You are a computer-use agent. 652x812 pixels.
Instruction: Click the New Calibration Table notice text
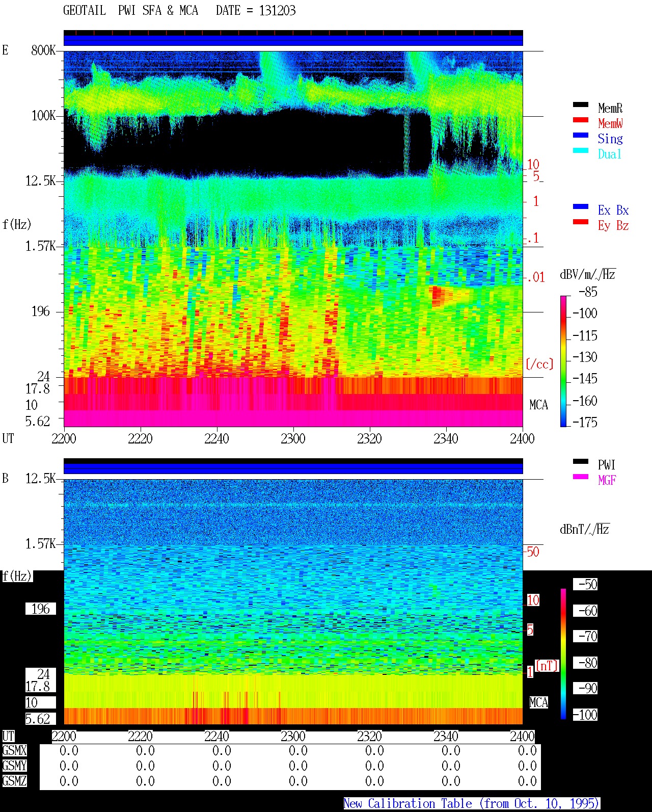tap(471, 803)
